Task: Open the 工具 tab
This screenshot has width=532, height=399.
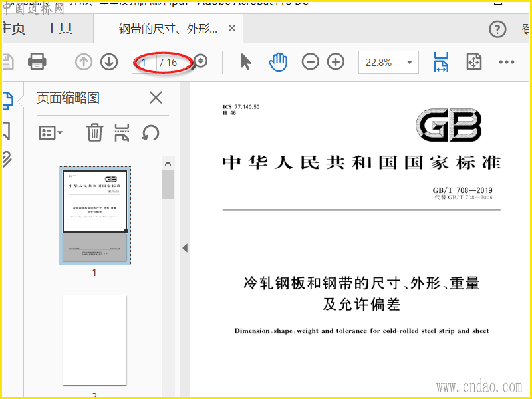Action: click(59, 28)
